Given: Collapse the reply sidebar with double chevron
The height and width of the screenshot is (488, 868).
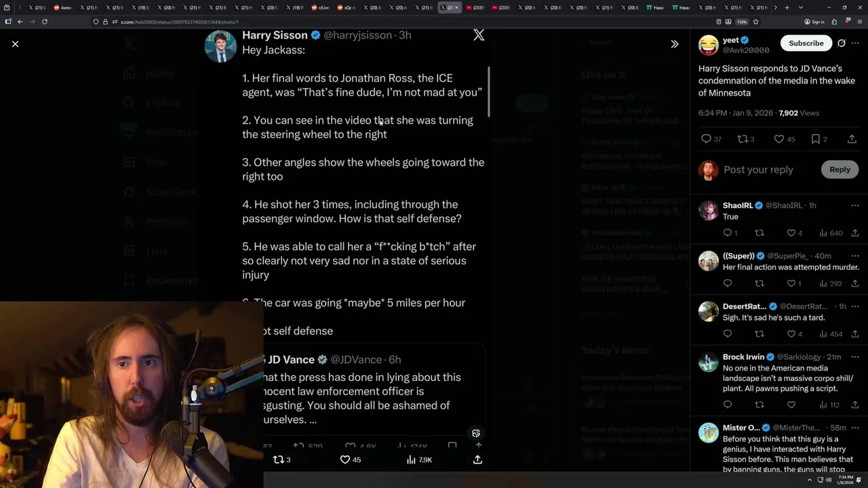Looking at the screenshot, I should coord(675,44).
